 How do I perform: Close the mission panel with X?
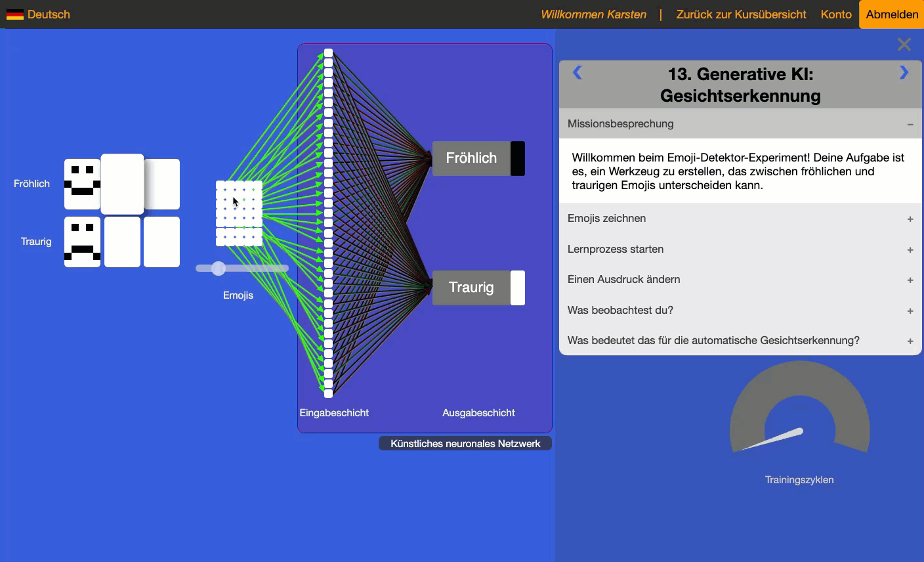(x=904, y=45)
